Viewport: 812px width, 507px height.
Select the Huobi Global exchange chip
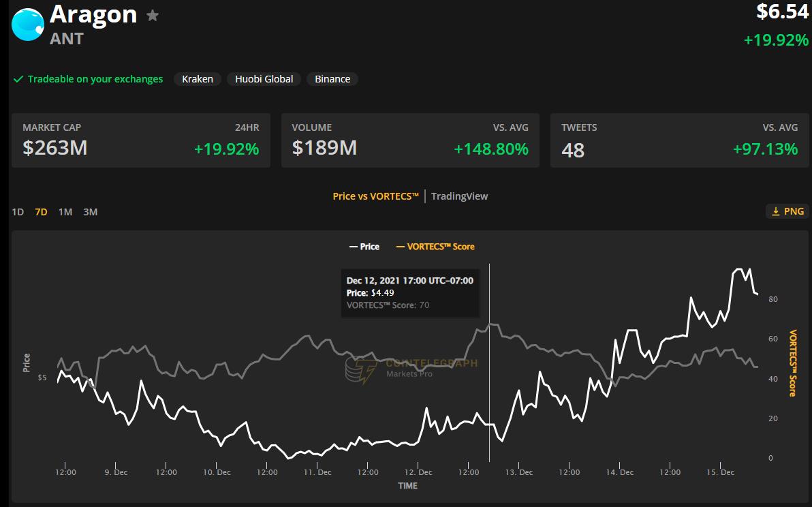point(264,79)
